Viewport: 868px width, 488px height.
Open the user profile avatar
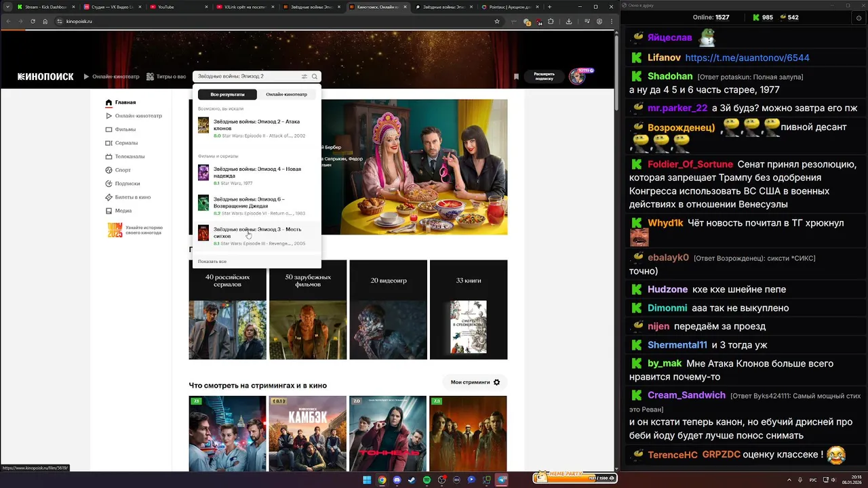point(577,77)
